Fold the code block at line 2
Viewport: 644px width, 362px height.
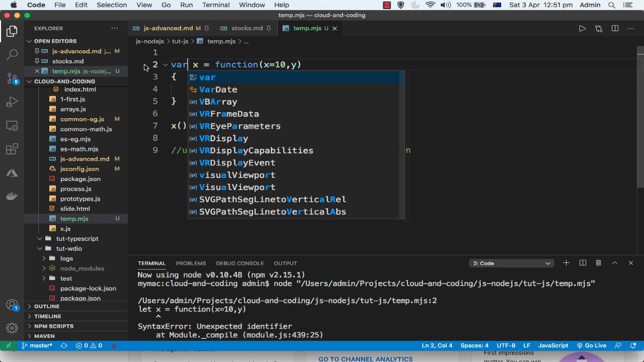pos(165,65)
